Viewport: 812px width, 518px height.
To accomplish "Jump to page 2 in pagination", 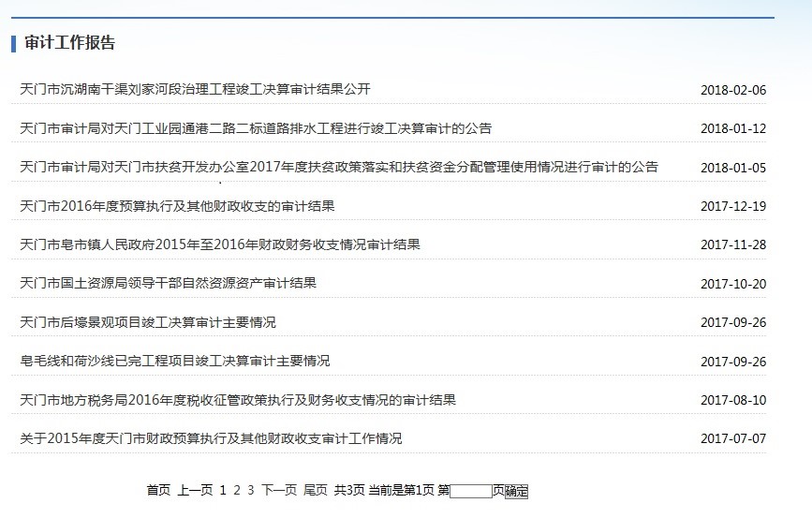I will pyautogui.click(x=237, y=490).
